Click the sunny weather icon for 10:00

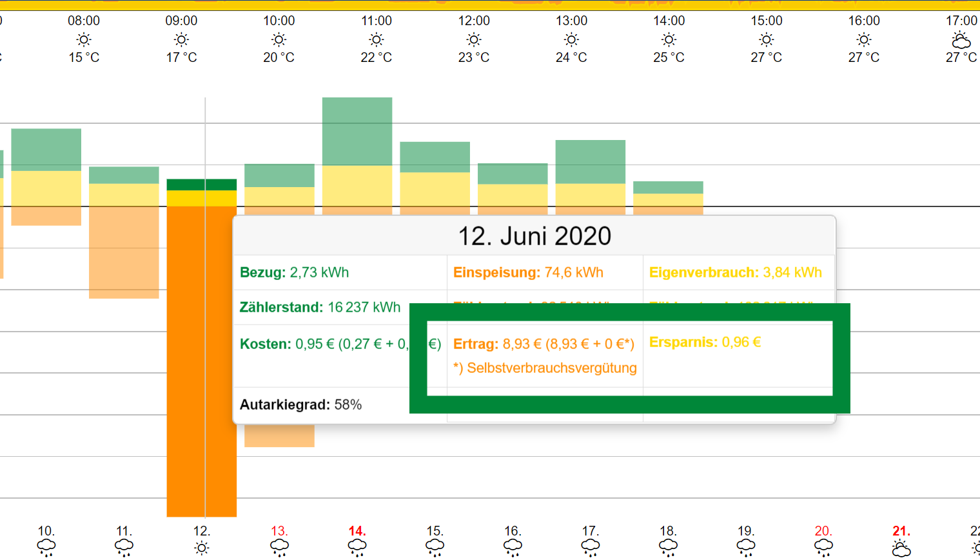(279, 40)
